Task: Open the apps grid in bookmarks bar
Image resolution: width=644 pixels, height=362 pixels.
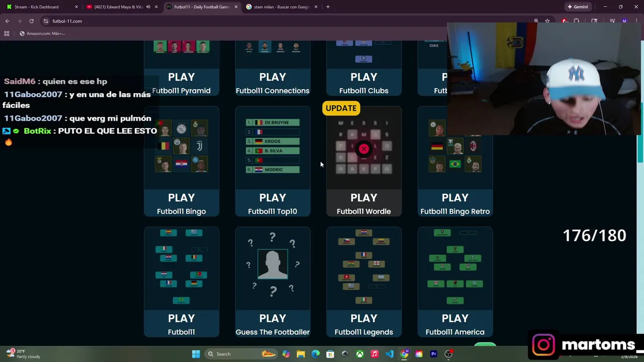Action: (7, 33)
